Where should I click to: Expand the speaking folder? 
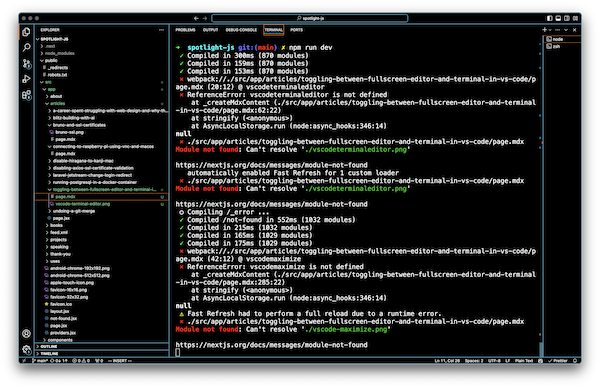point(101,247)
